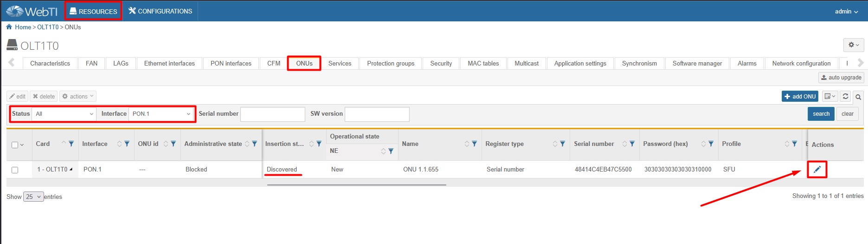Open the CONFIGURATIONS menu
The image size is (868, 244).
[160, 11]
